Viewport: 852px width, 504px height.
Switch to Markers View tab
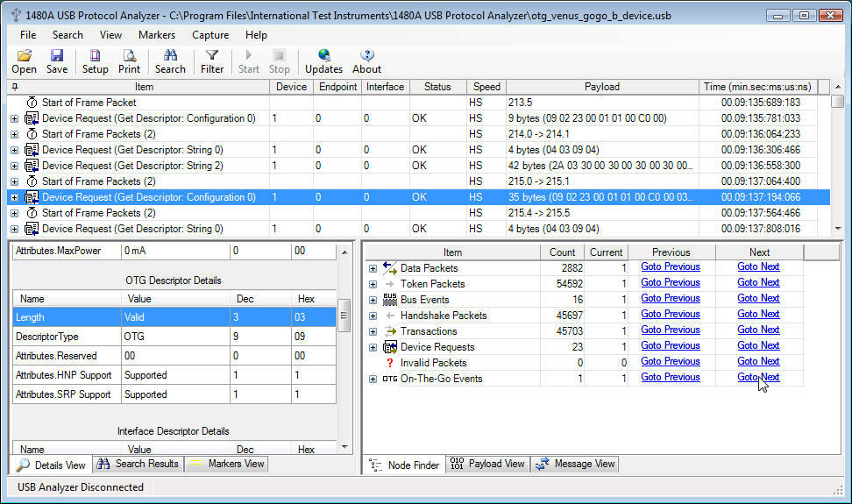(x=226, y=464)
